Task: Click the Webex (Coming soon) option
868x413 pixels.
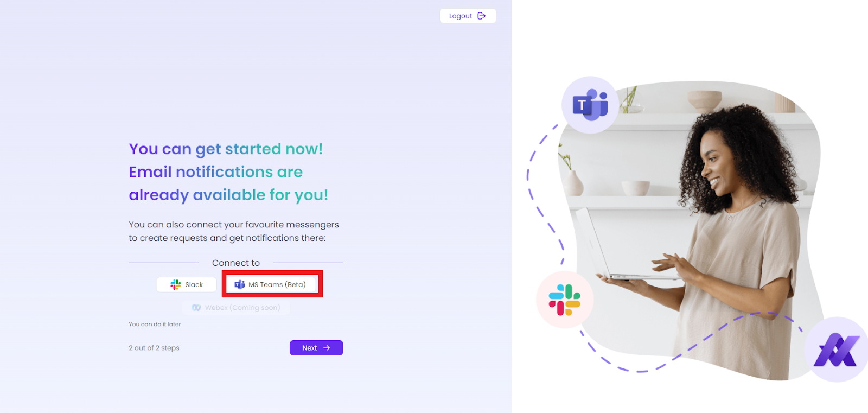Action: tap(236, 308)
